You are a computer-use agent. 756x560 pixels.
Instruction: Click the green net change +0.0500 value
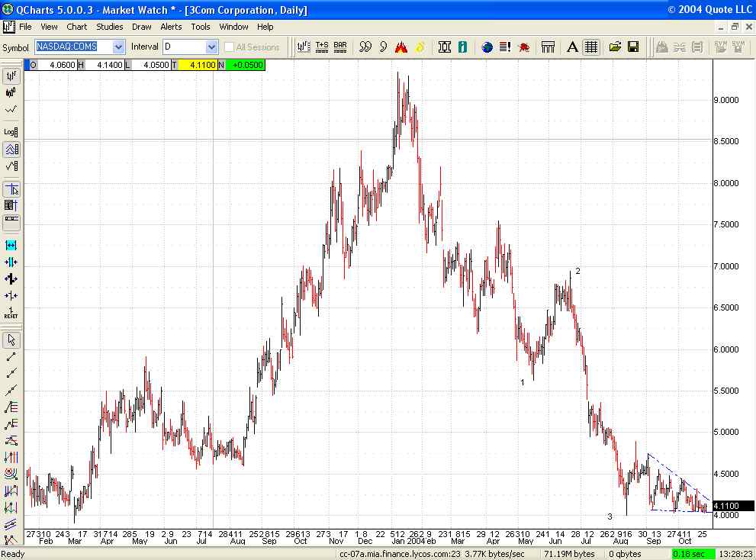(x=245, y=65)
